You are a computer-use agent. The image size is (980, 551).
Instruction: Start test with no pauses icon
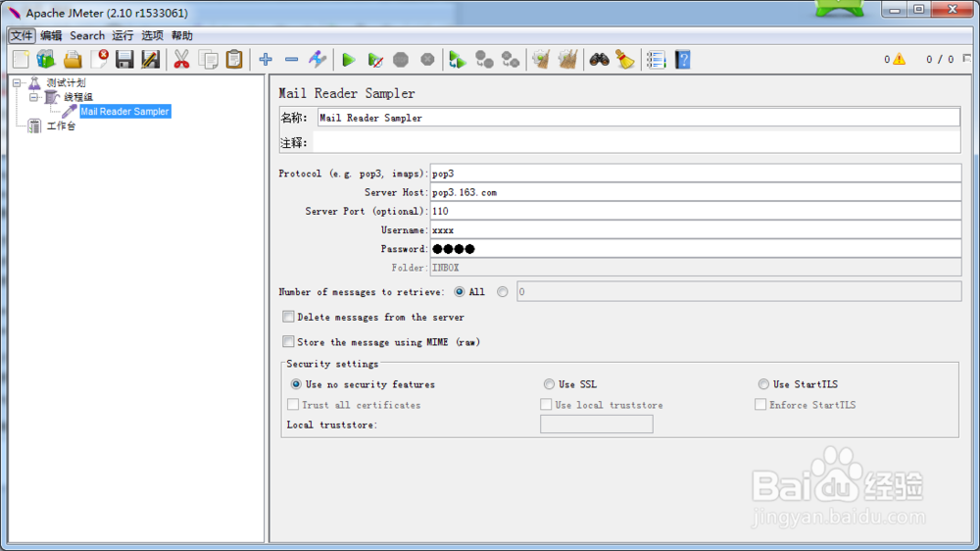tap(375, 60)
